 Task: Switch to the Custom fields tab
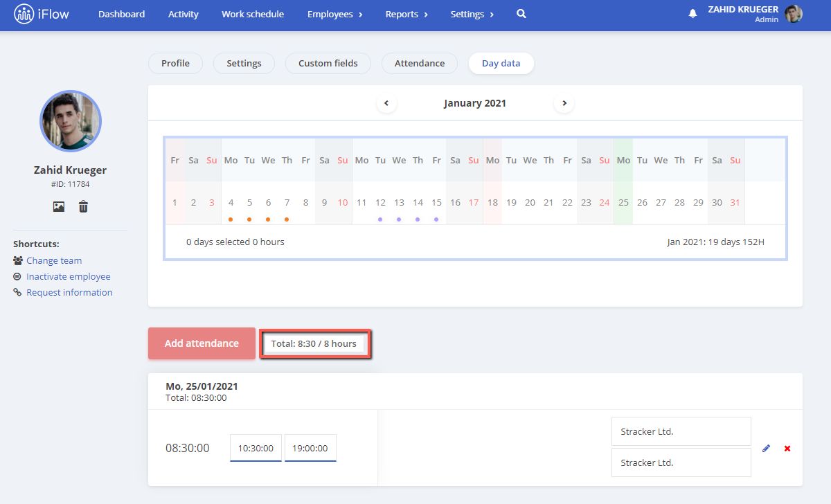pyautogui.click(x=328, y=63)
